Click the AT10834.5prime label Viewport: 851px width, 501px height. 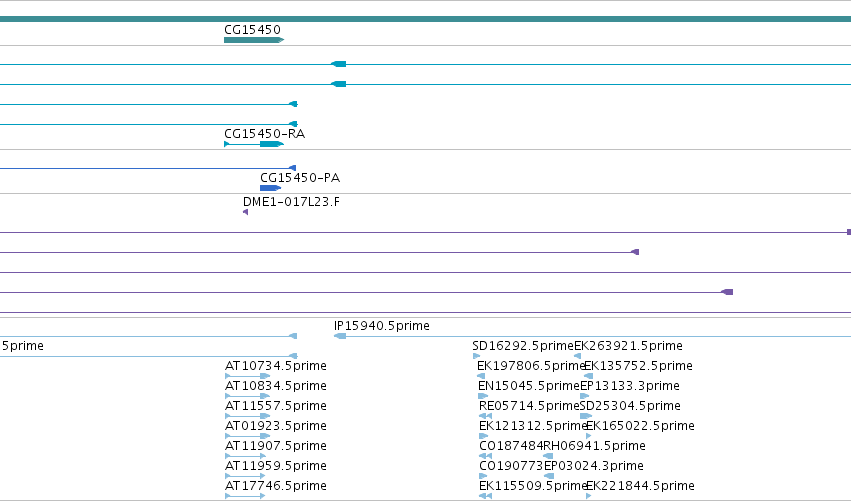(276, 386)
